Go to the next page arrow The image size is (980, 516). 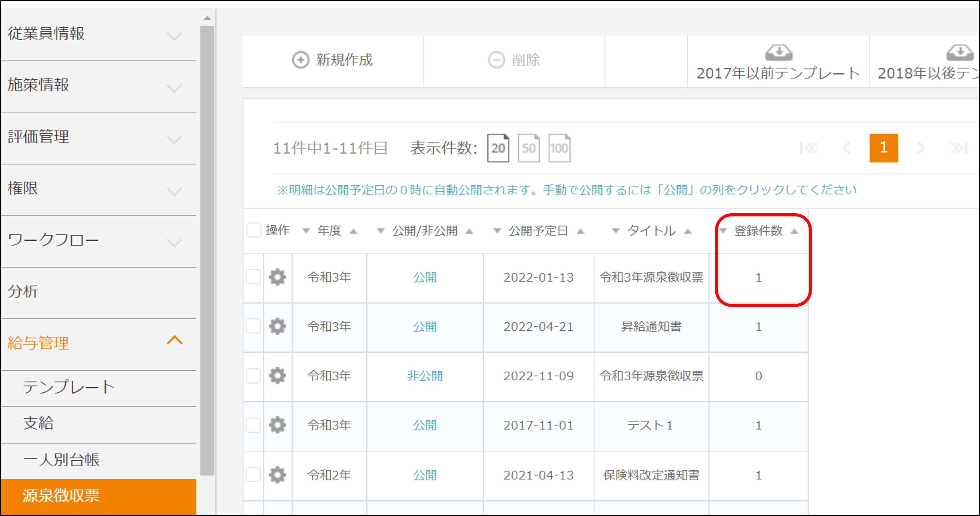920,148
